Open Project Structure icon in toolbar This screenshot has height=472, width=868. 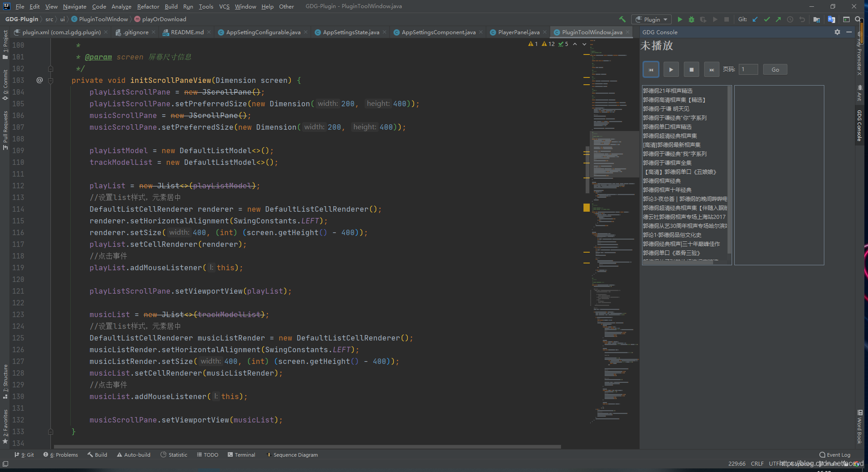pos(817,19)
